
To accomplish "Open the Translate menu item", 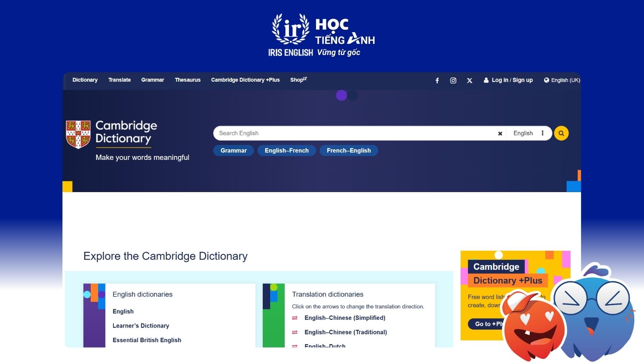I will pyautogui.click(x=119, y=80).
